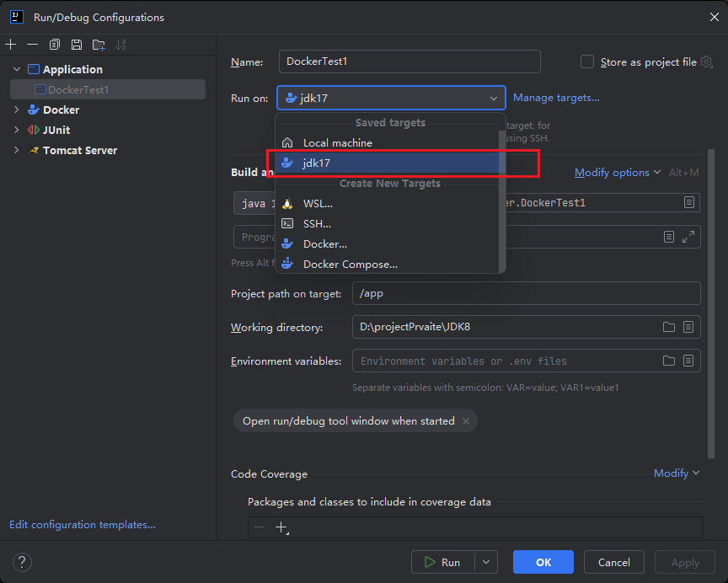Screen dimensions: 728x583
Task: Create new WSL target
Action: 388,203
